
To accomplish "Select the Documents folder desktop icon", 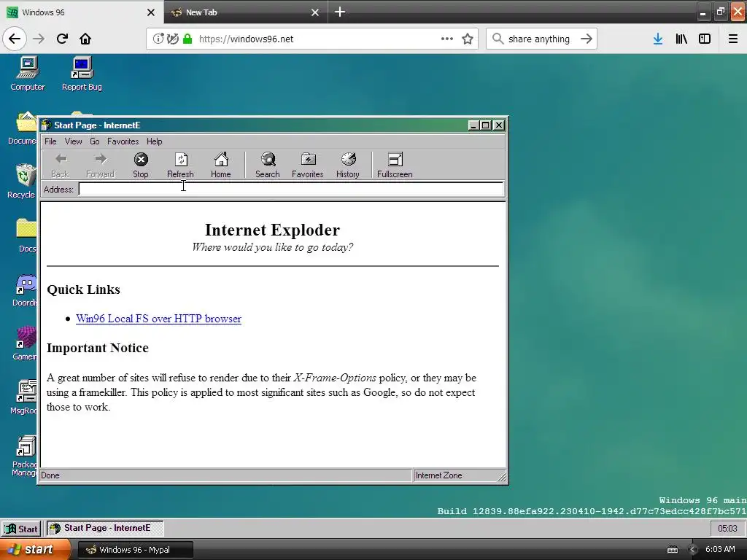I will [23, 128].
